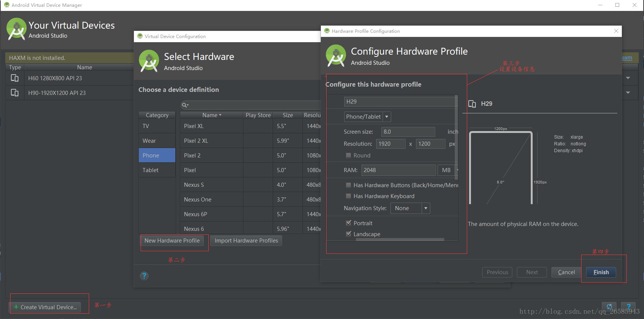The image size is (644, 319).
Task: Click the Resolution width field 1920
Action: pos(391,144)
